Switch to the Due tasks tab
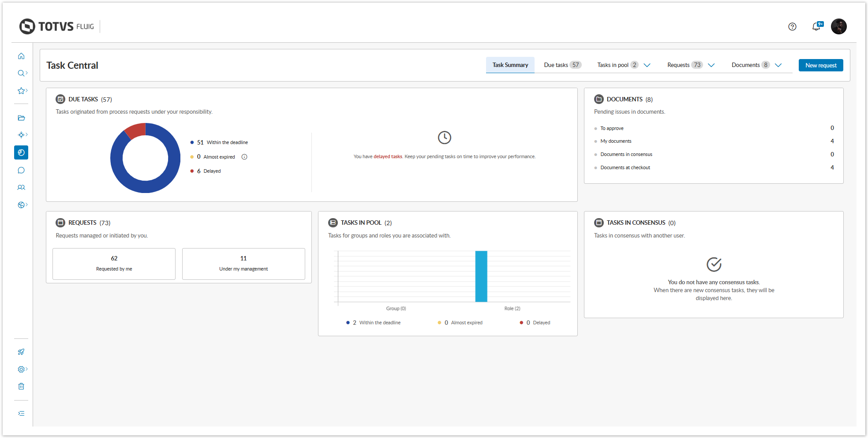 pyautogui.click(x=562, y=65)
